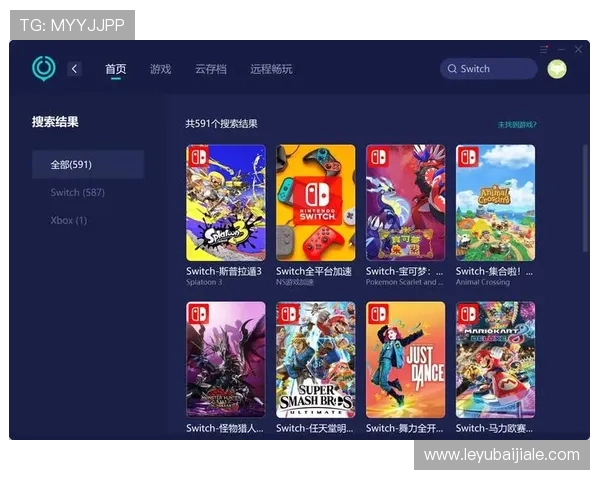The image size is (600, 480).
Task: Click the Switch-宝可梦 title text
Action: [x=404, y=271]
